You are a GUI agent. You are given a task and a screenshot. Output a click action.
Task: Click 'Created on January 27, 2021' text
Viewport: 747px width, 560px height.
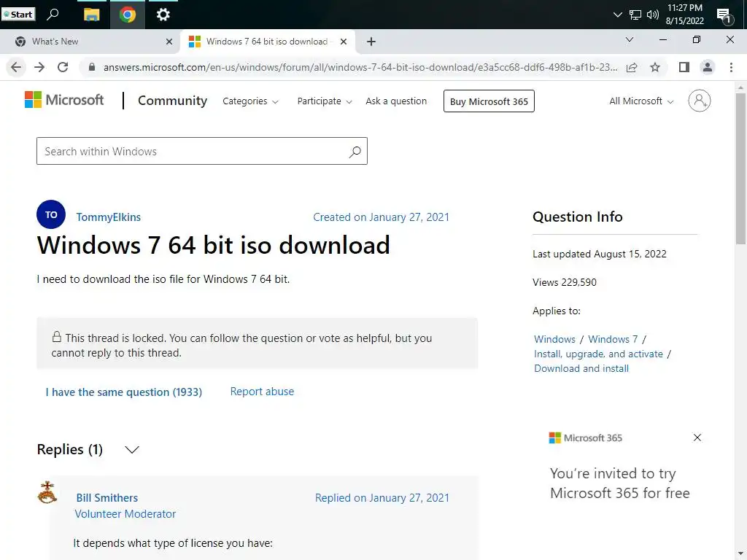pos(381,217)
